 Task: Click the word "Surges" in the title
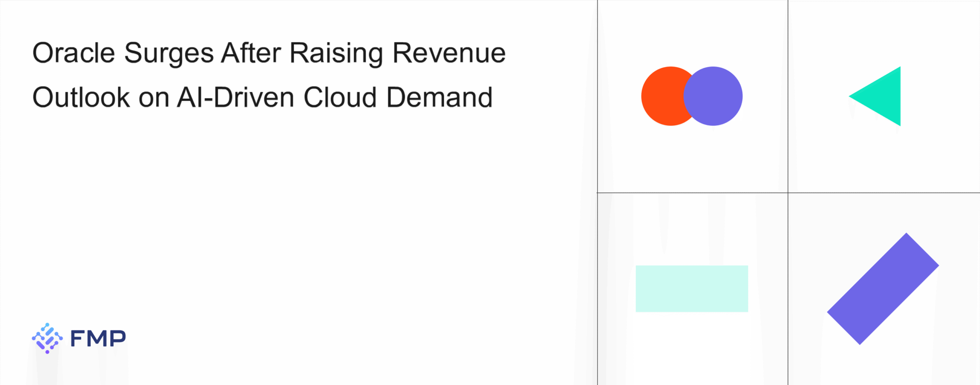169,54
